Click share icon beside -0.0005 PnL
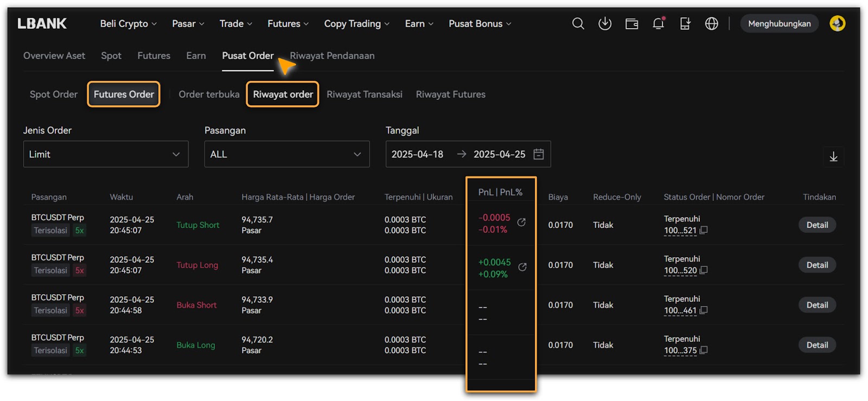This screenshot has height=401, width=868. (x=521, y=222)
